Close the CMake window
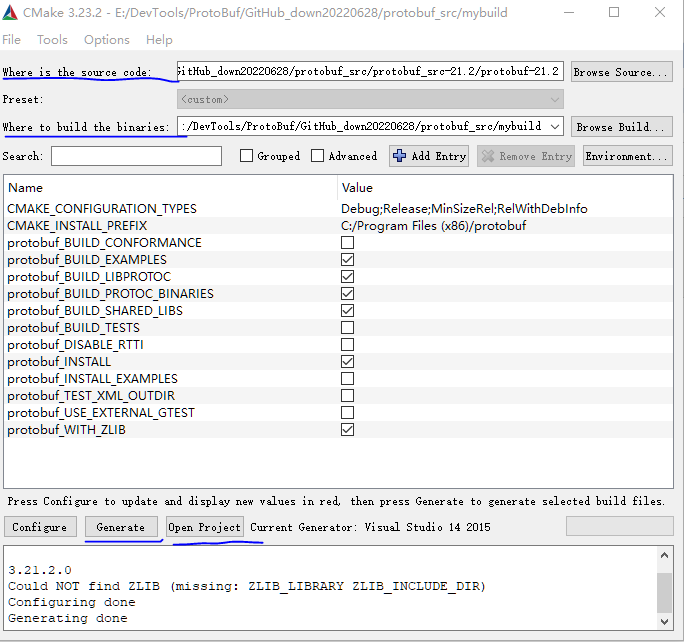Screen dimensions: 684x642 click(x=660, y=12)
